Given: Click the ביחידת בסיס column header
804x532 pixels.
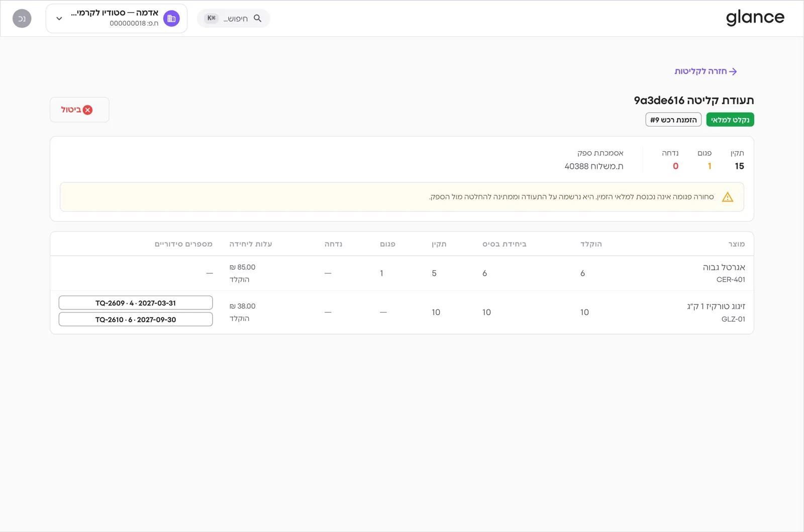Looking at the screenshot, I should point(505,244).
